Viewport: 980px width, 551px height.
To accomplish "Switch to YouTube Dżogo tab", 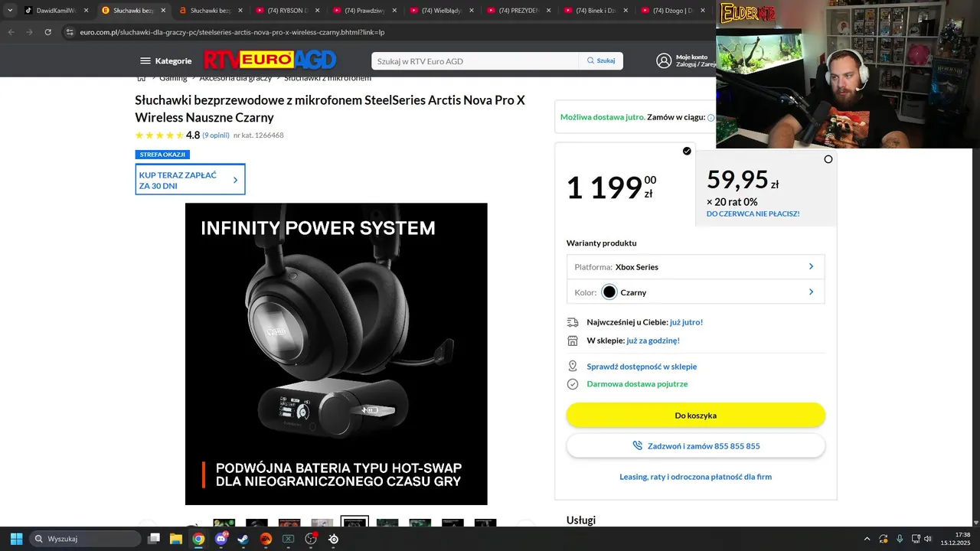I will click(x=671, y=11).
